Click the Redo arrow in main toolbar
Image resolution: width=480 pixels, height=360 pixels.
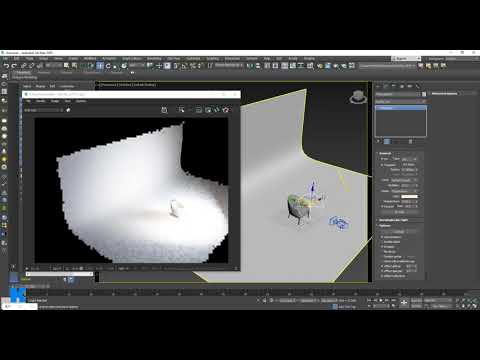point(14,66)
